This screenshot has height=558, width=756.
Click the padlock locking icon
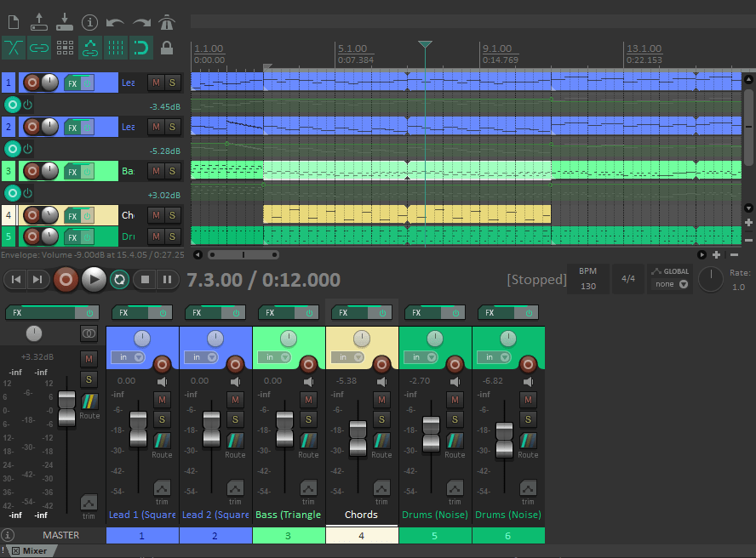pyautogui.click(x=167, y=48)
